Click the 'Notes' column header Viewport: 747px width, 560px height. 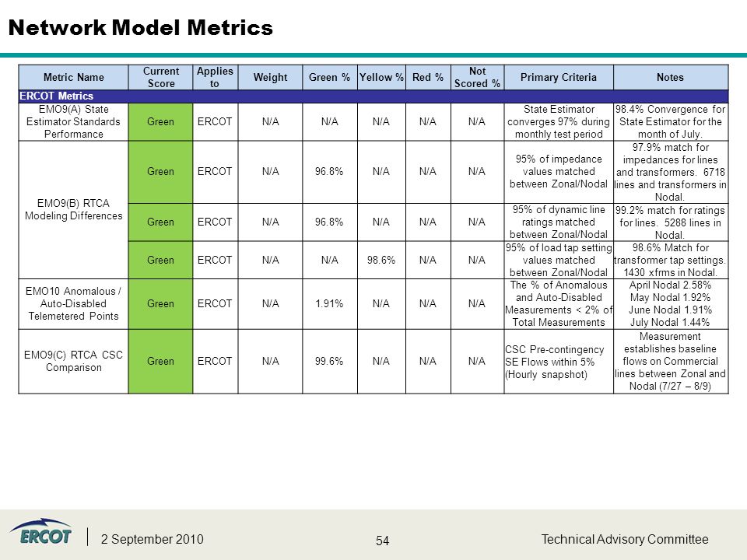(670, 77)
